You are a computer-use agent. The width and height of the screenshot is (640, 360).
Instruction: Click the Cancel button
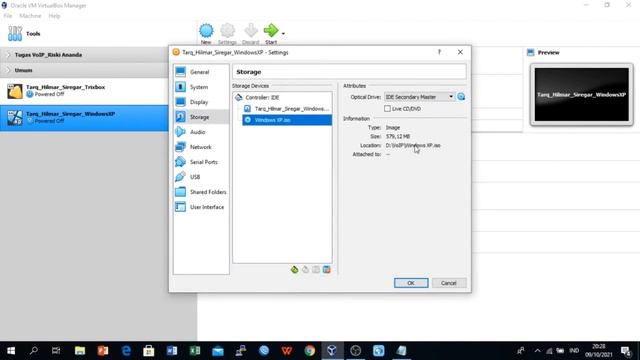(449, 283)
